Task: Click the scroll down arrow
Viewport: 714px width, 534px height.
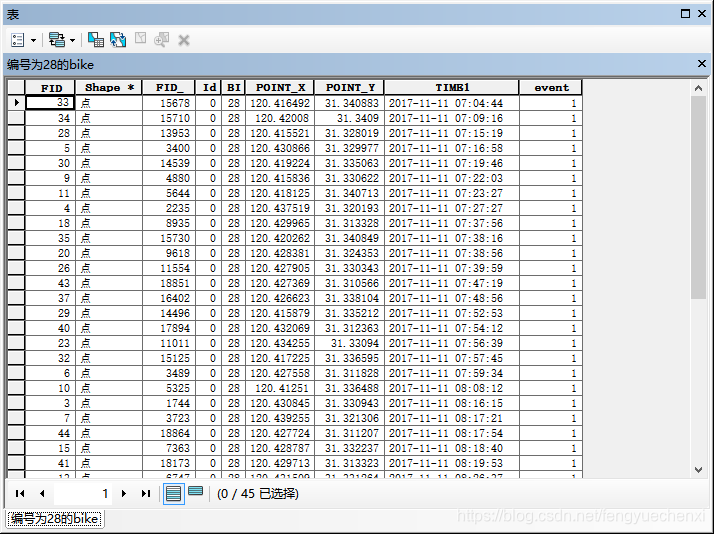Action: coord(698,470)
